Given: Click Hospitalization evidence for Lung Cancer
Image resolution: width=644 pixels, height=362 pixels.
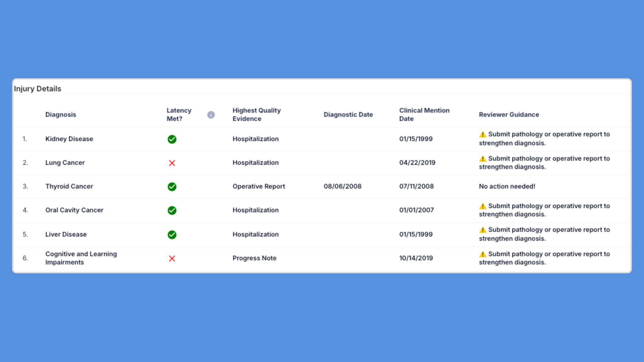Looking at the screenshot, I should coord(256,162).
